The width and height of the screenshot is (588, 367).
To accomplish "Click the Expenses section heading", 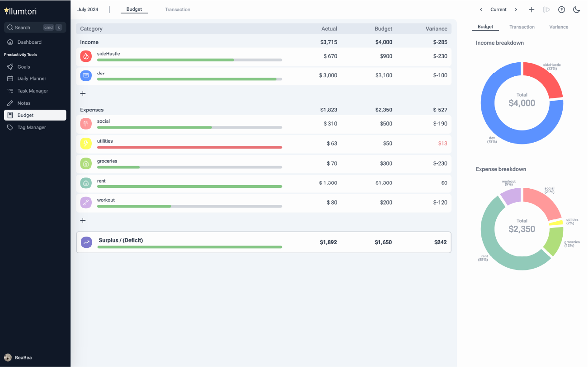I will pyautogui.click(x=92, y=110).
